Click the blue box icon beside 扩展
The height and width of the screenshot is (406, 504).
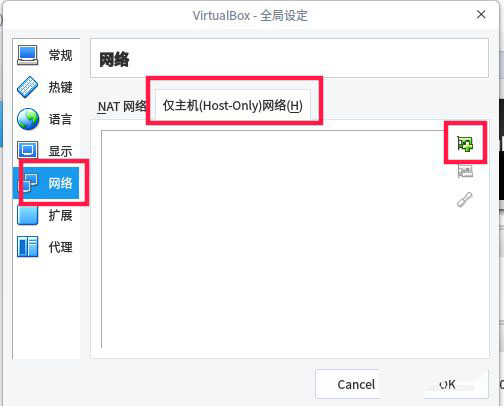tap(28, 215)
